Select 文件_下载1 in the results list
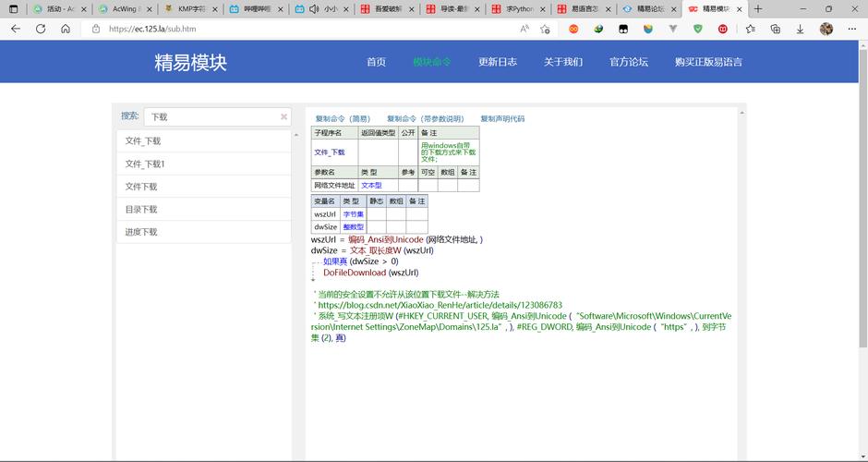 pyautogui.click(x=204, y=164)
